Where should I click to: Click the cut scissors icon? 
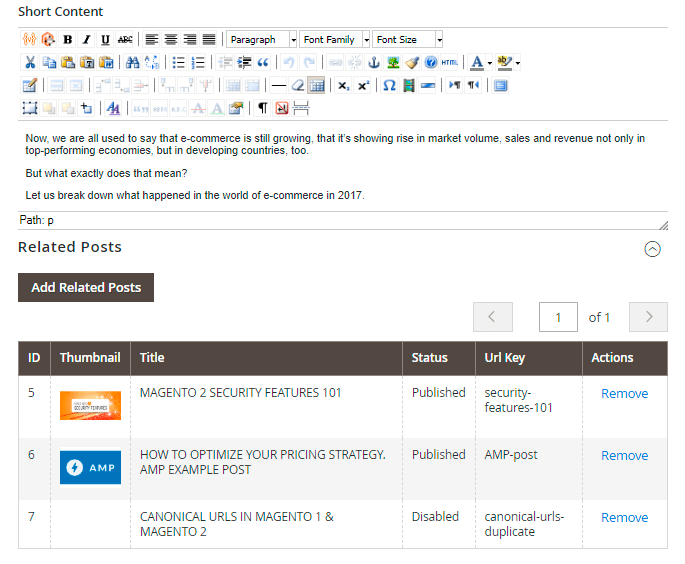(x=30, y=62)
